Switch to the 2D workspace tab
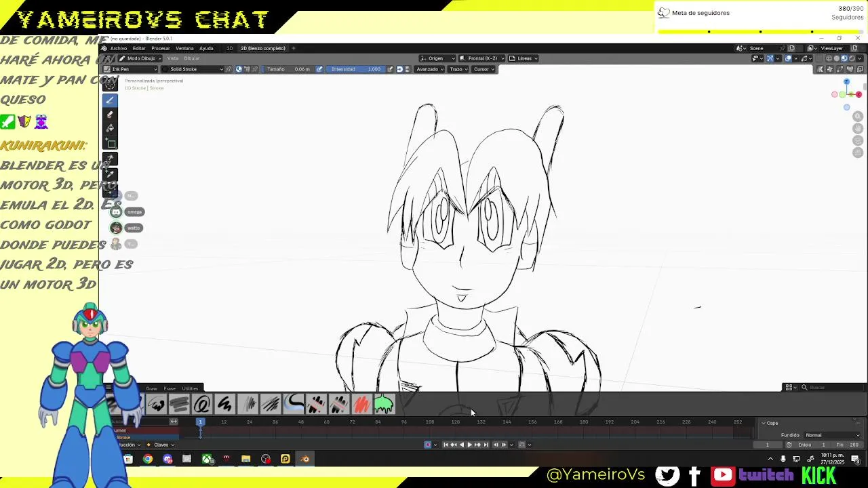This screenshot has width=868, height=488. point(229,48)
